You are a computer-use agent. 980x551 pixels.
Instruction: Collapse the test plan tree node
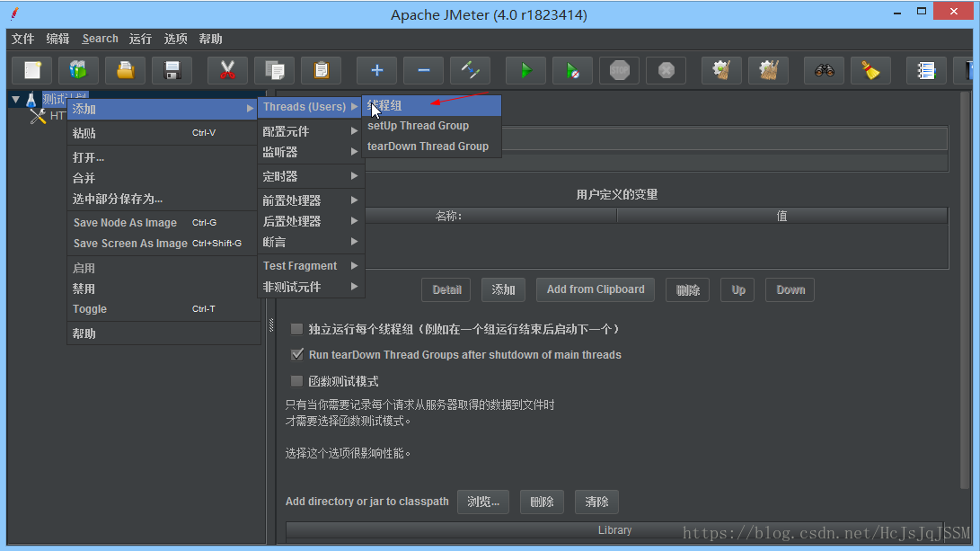tap(15, 100)
